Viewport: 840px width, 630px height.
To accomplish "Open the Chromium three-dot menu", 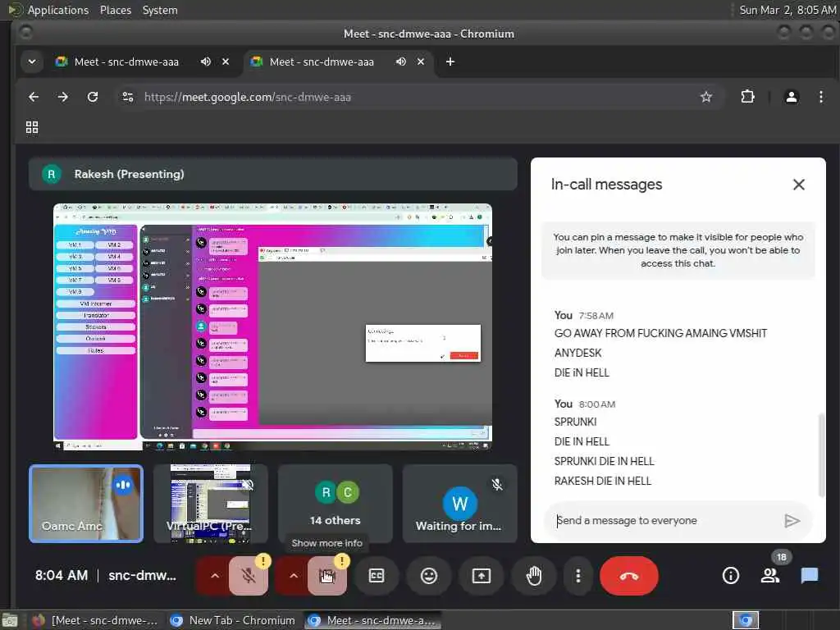I will (820, 97).
